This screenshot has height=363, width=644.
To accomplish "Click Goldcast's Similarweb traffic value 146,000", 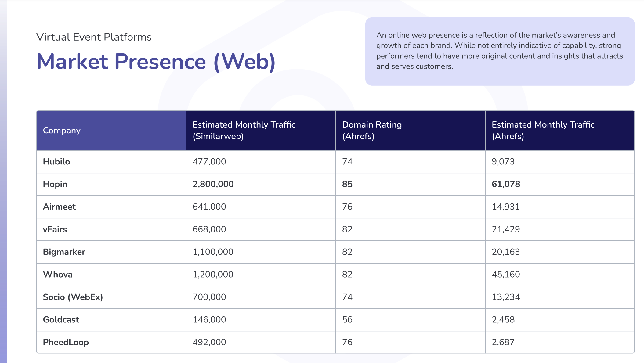I will (x=209, y=320).
